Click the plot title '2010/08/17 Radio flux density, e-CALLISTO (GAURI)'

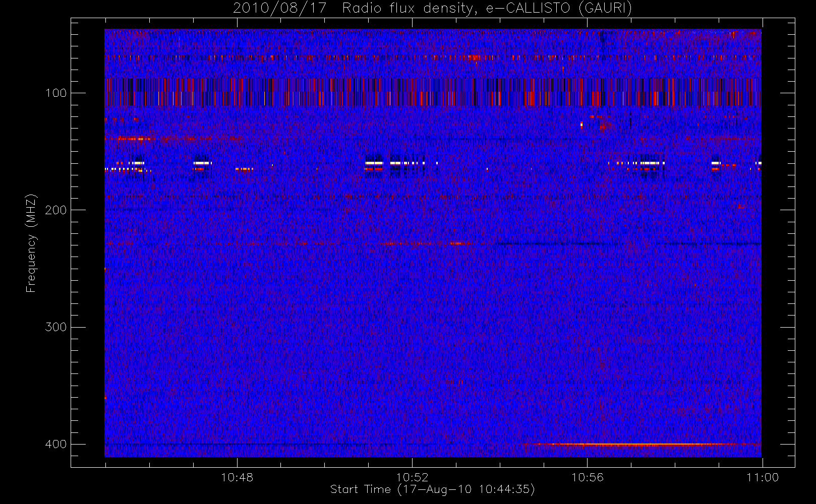click(x=432, y=9)
